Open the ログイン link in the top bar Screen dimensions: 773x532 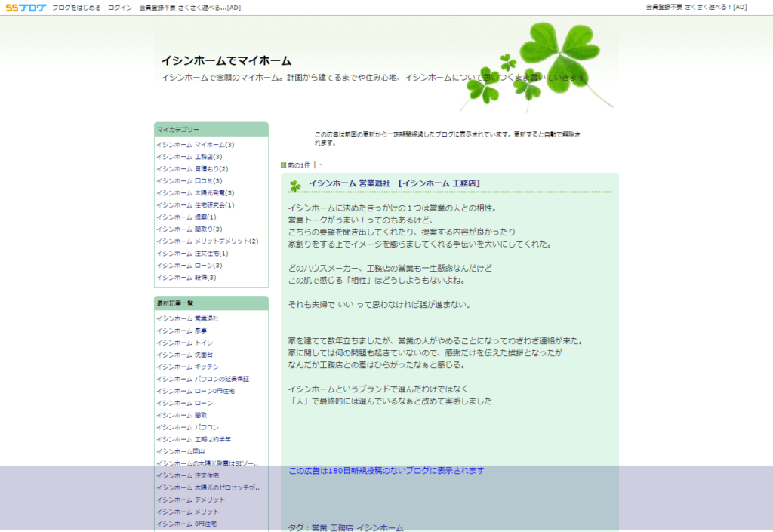coord(120,8)
